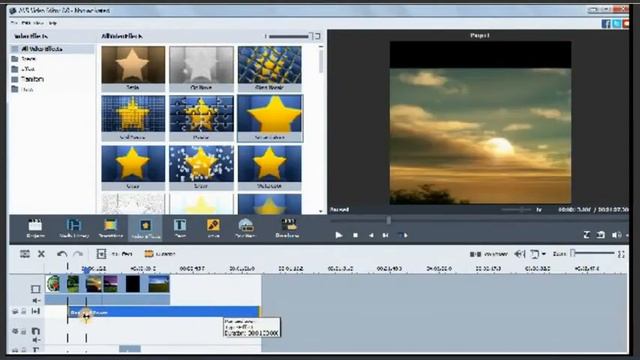Choose the Sepia star effect thumbnail

tap(133, 69)
